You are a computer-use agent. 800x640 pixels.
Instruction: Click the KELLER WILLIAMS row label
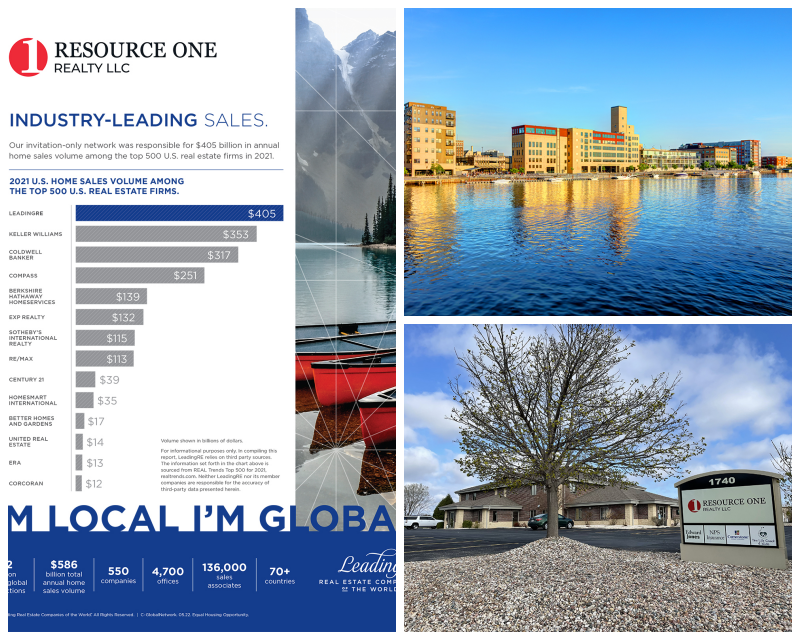35,234
